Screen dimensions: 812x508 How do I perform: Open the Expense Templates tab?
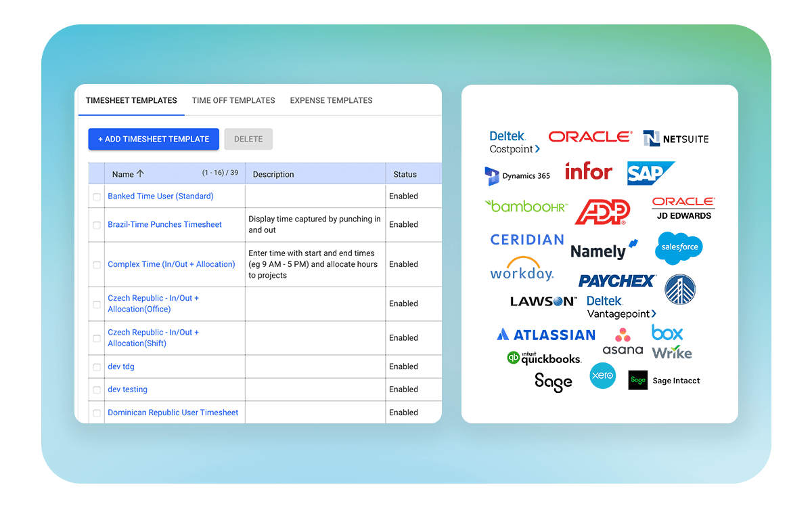[x=331, y=100]
